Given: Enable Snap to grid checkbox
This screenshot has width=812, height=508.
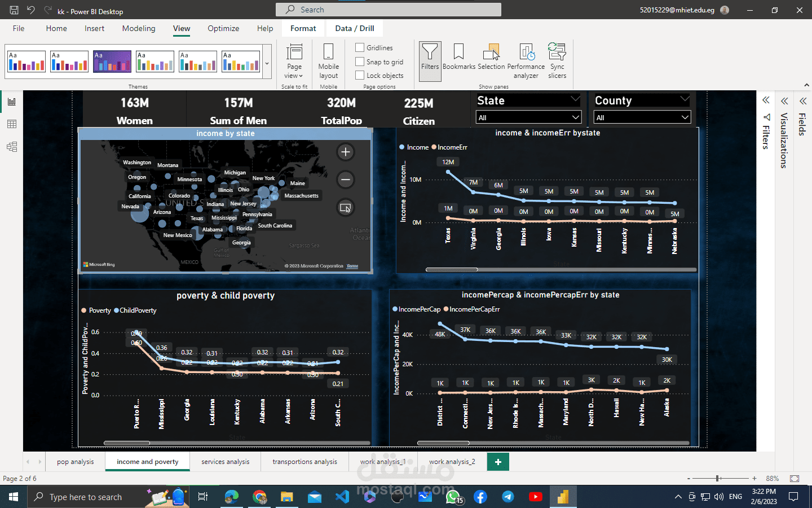Looking at the screenshot, I should pos(360,62).
